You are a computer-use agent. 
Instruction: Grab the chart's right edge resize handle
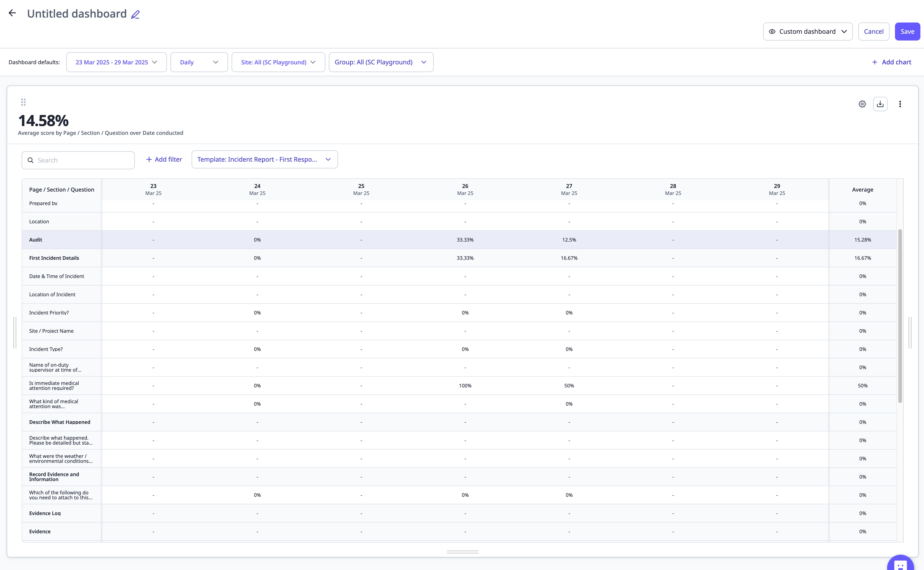tap(910, 332)
